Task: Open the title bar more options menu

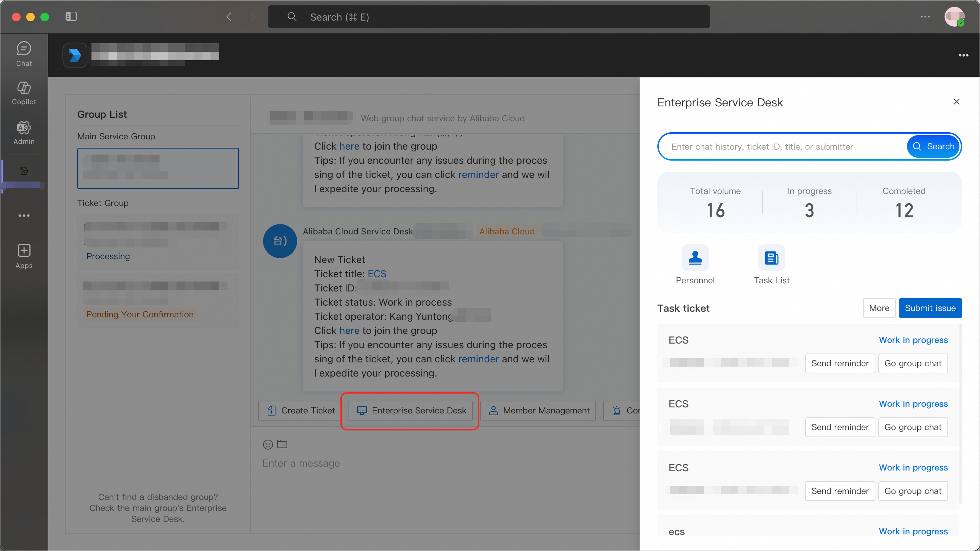Action: 925,16
